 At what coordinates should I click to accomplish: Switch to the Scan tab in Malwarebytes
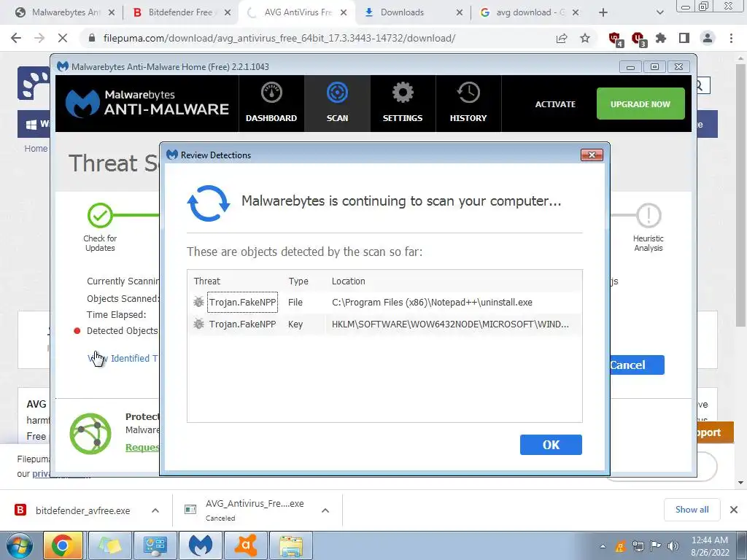point(337,104)
